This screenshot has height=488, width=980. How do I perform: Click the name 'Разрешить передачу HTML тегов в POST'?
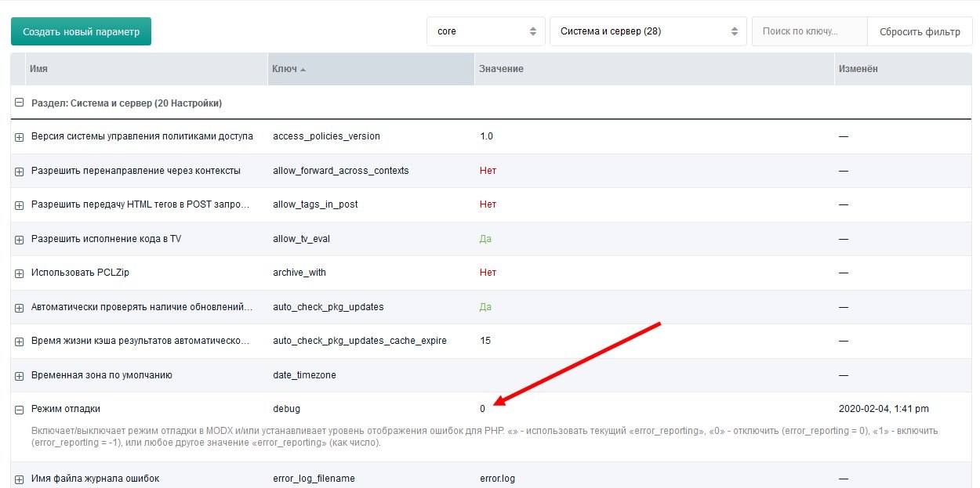click(x=142, y=204)
